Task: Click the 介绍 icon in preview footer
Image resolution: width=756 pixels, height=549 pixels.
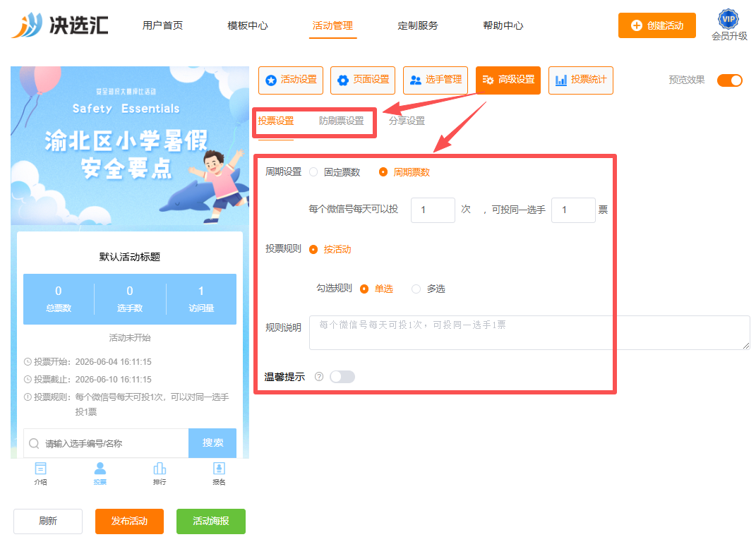Action: 40,473
